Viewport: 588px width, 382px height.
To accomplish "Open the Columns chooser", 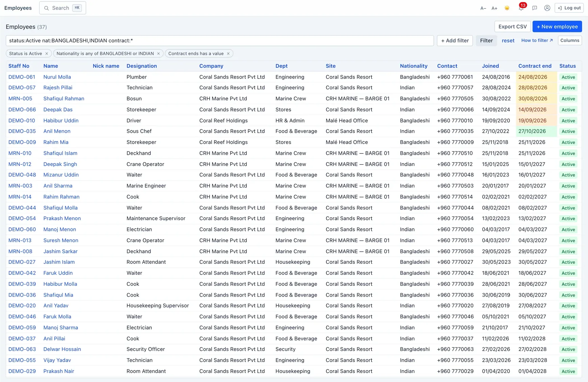I will 570,41.
